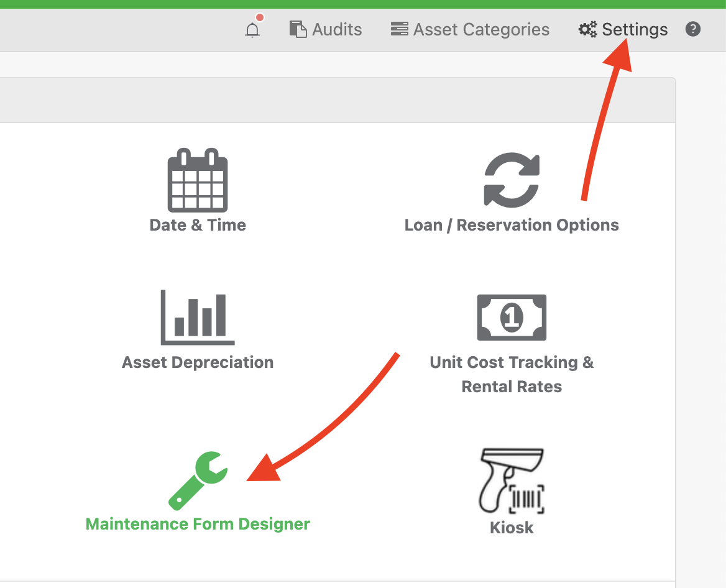Screen dimensions: 726x588
Task: Open the notifications bell
Action: [252, 29]
